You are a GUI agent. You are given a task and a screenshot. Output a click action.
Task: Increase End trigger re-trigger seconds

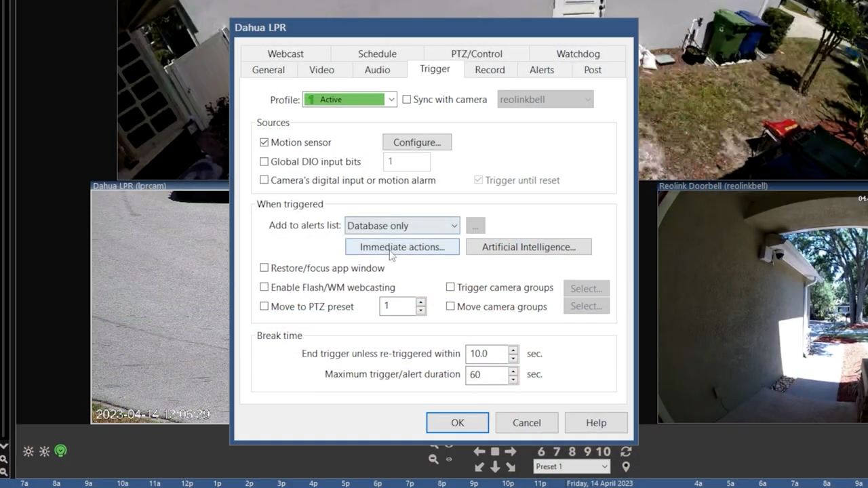[x=513, y=350]
